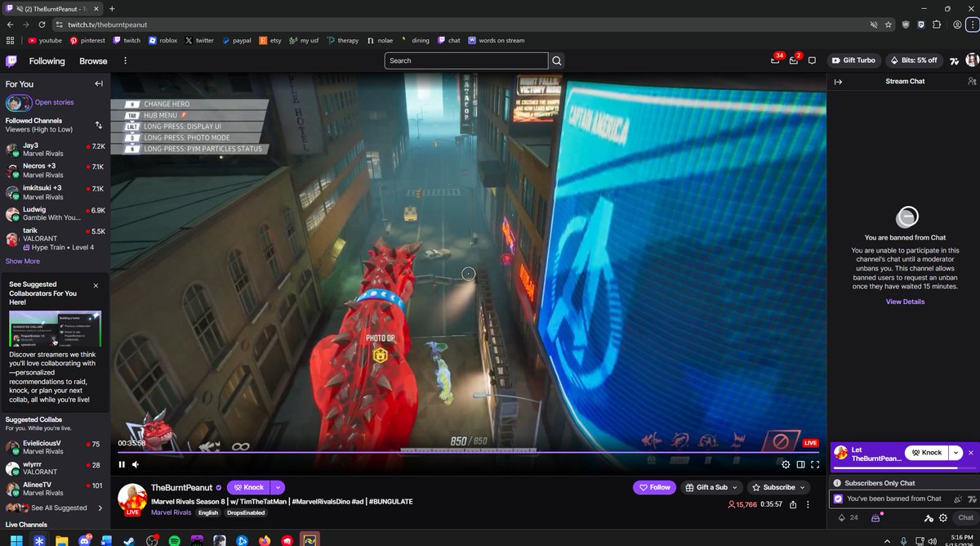
Task: Dismiss the Suggested Collaborators card
Action: pos(96,285)
